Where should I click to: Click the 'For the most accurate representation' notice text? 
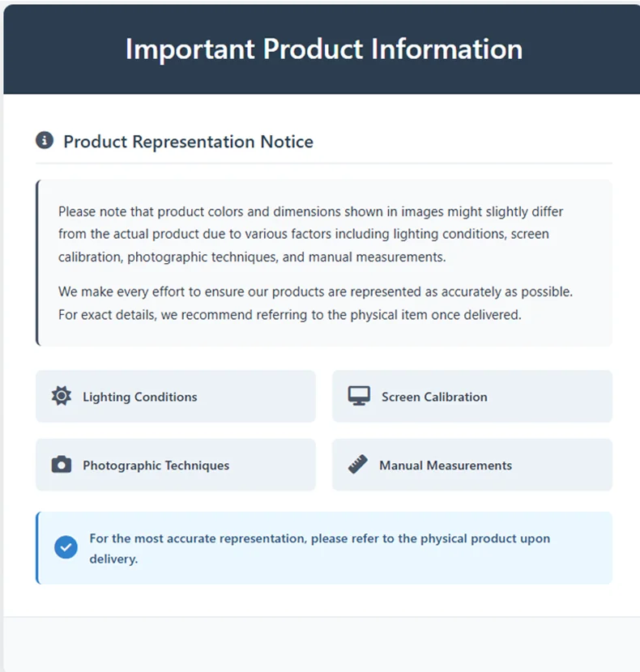319,538
